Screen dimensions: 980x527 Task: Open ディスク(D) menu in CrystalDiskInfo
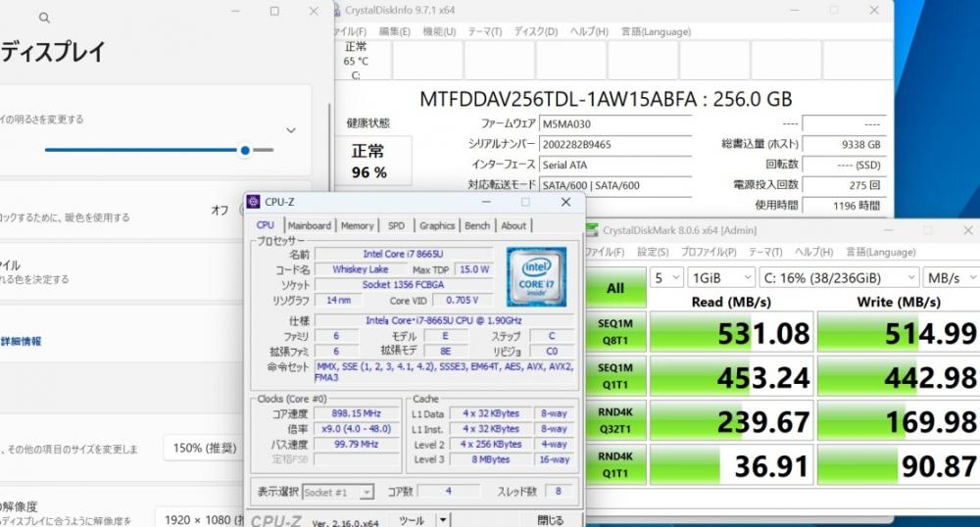[x=536, y=31]
